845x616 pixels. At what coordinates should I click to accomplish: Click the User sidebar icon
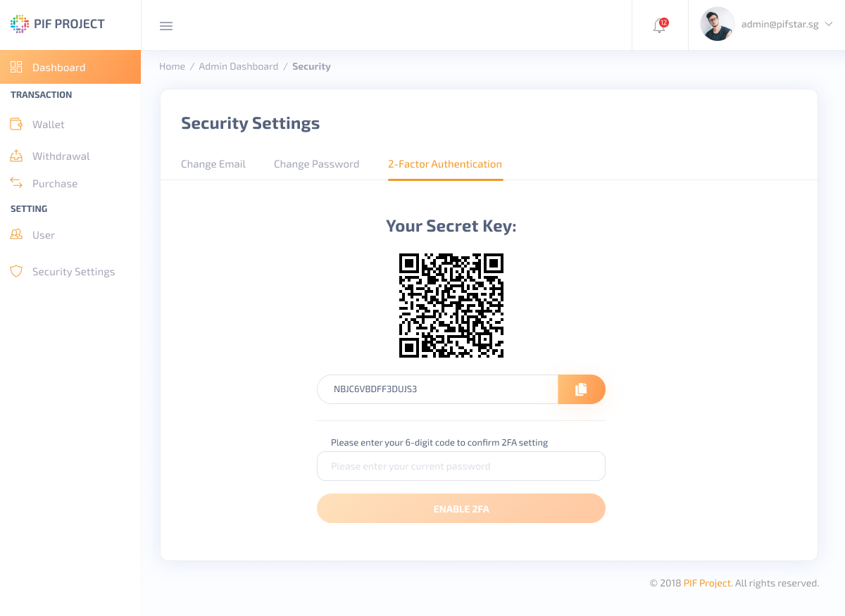(16, 234)
